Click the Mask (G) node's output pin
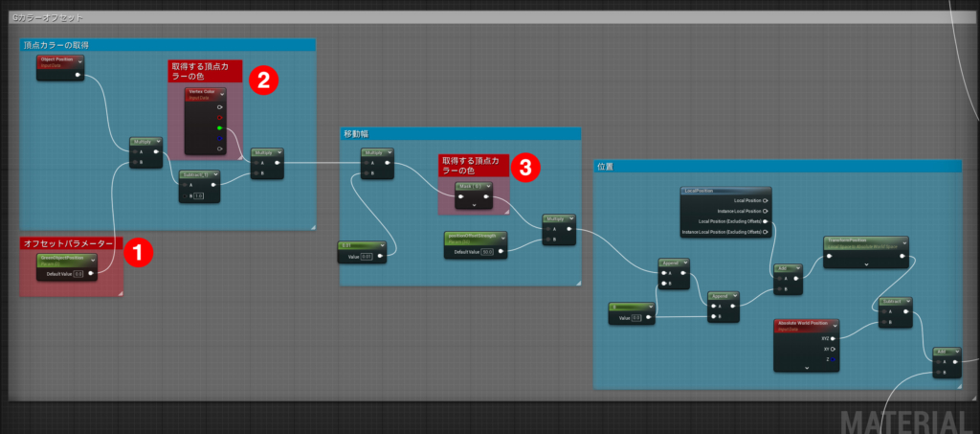Viewport: 980px width, 434px height. coord(487,197)
